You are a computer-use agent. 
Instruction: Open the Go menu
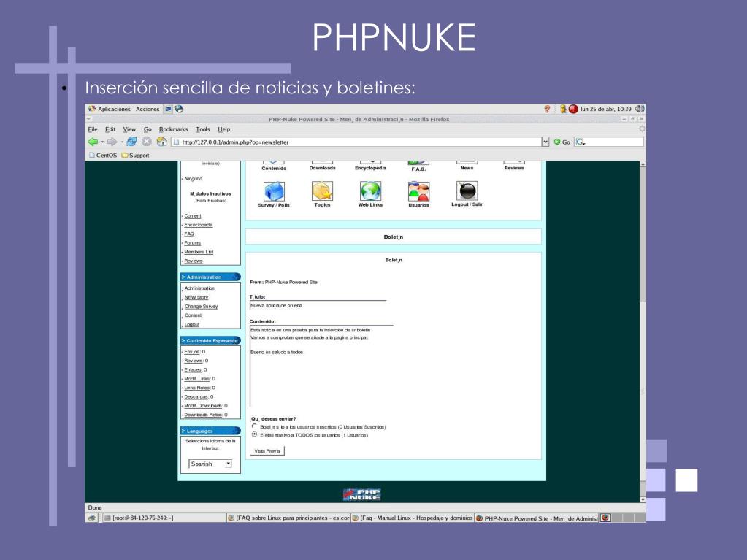click(x=148, y=129)
